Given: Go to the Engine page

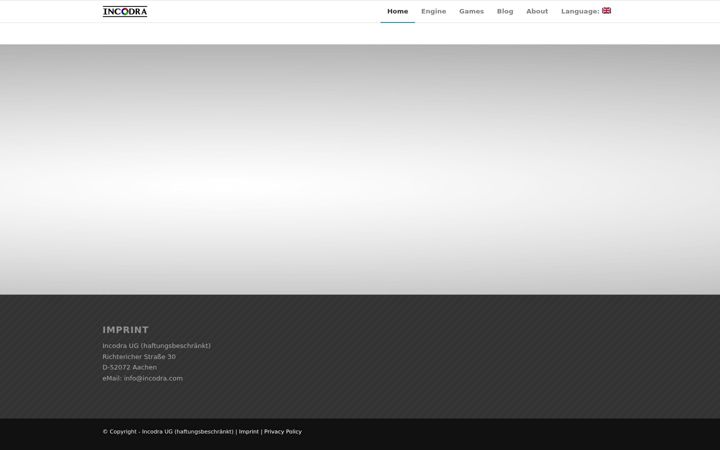Looking at the screenshot, I should coord(433,11).
